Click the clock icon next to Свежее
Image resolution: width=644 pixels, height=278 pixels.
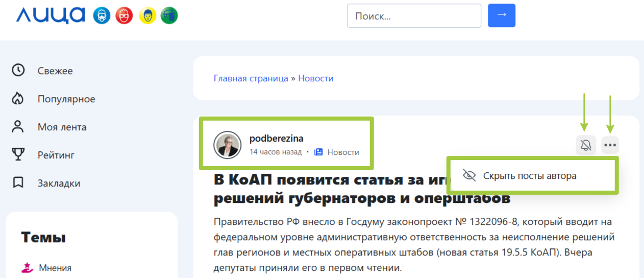coord(18,70)
